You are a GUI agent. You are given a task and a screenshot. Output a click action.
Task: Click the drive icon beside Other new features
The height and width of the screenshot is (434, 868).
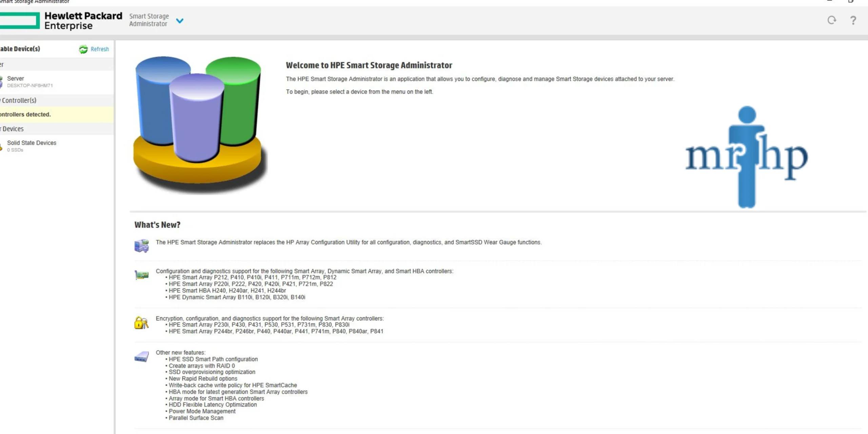tap(141, 357)
